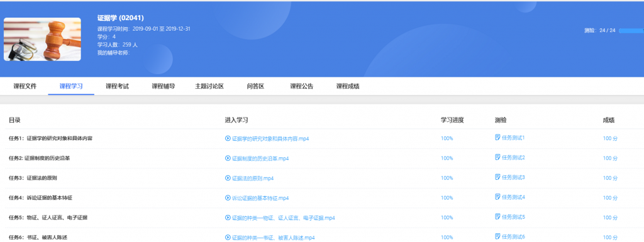Screen dimensions: 644x242
Task: Click the 进入学习 column header
Action: 236,120
